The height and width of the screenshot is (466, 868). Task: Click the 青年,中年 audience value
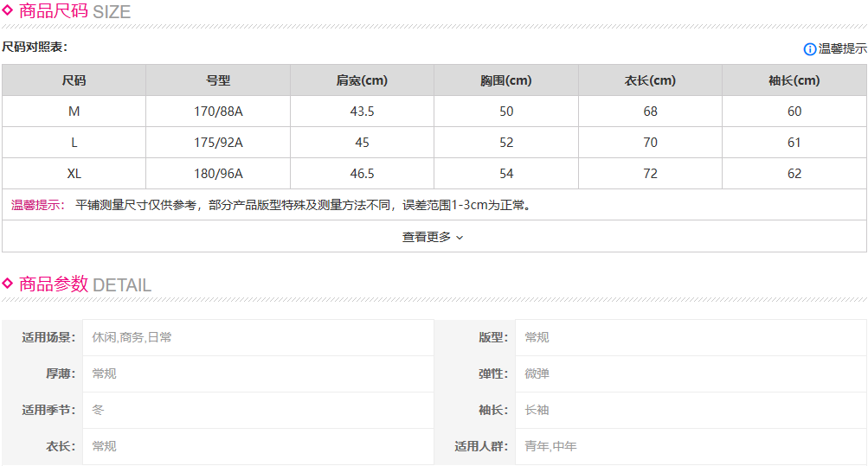click(x=550, y=447)
